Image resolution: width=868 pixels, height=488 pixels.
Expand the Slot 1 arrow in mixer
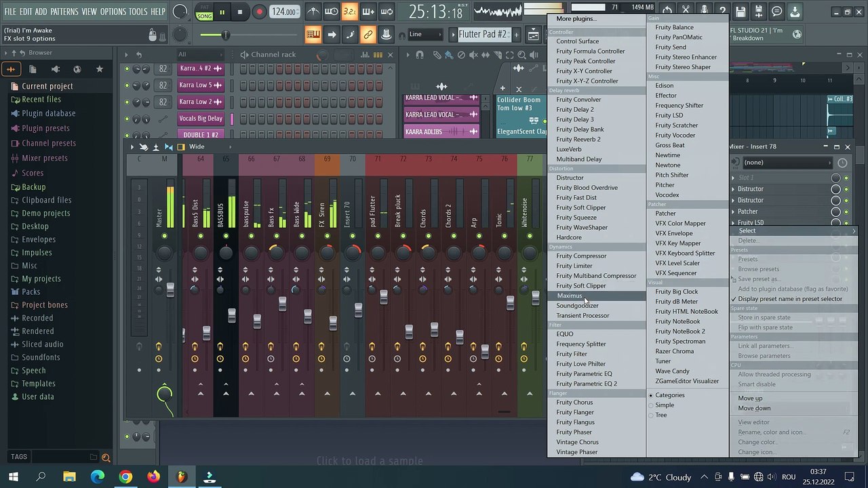pyautogui.click(x=733, y=178)
